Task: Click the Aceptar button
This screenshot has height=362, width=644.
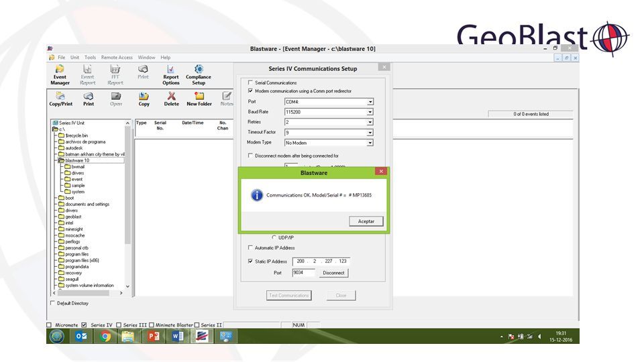Action: tap(366, 221)
